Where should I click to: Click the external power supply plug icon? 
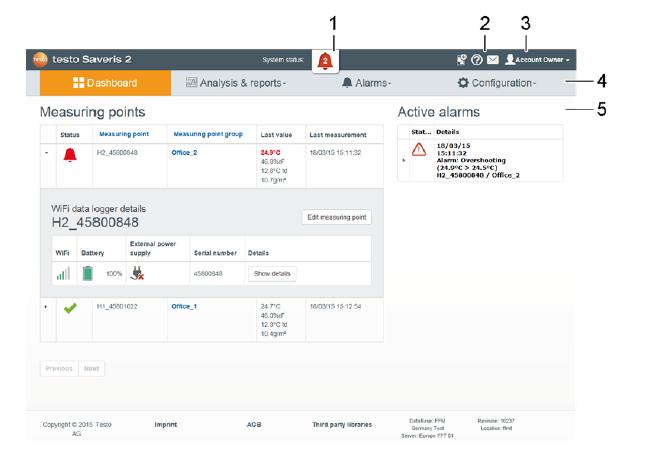click(x=137, y=273)
